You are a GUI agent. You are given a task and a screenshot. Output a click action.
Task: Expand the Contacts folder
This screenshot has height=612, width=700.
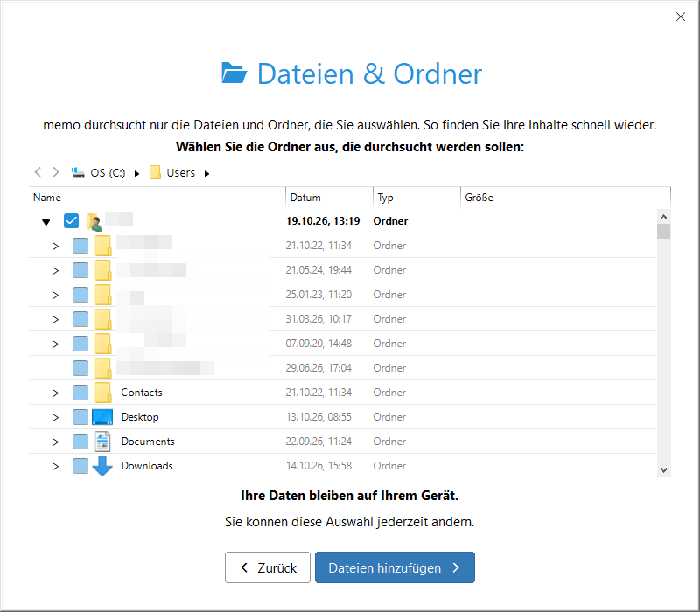(x=55, y=393)
